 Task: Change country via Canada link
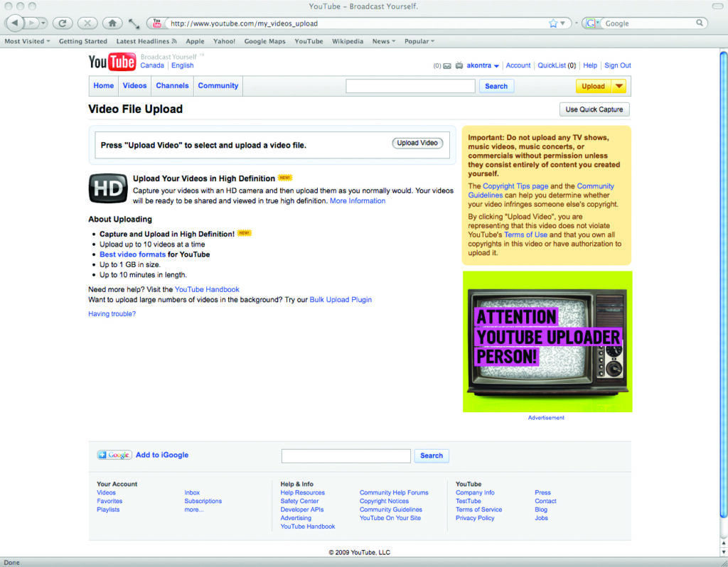tap(152, 65)
